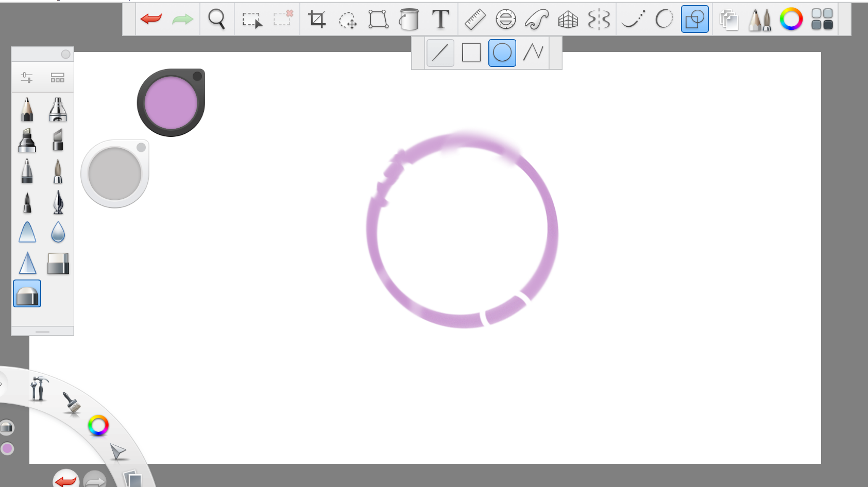The width and height of the screenshot is (868, 487).
Task: Select the Smear cone brush
Action: pyautogui.click(x=27, y=232)
